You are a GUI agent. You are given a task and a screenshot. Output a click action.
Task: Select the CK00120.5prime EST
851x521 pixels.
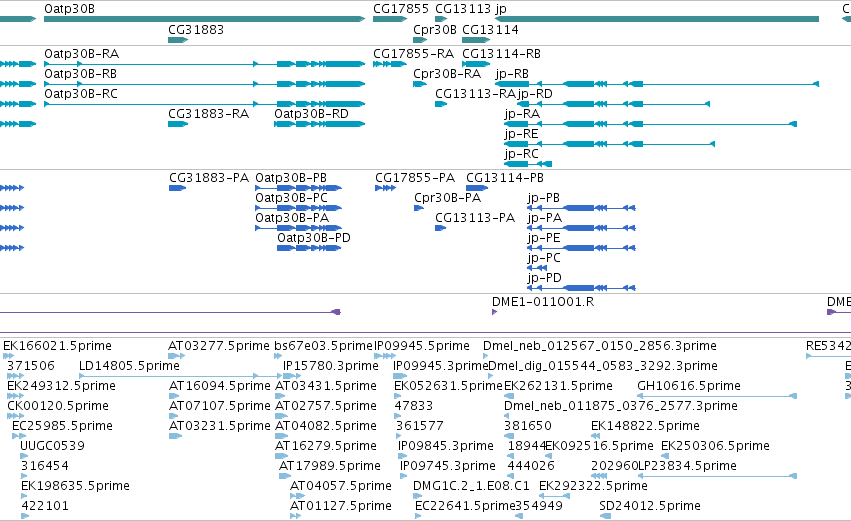tap(16, 416)
